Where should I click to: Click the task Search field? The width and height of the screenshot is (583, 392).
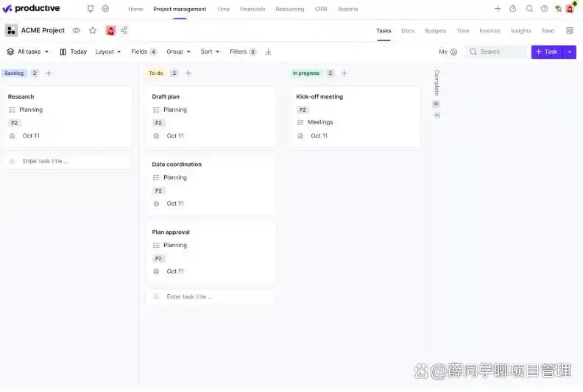[x=497, y=52]
